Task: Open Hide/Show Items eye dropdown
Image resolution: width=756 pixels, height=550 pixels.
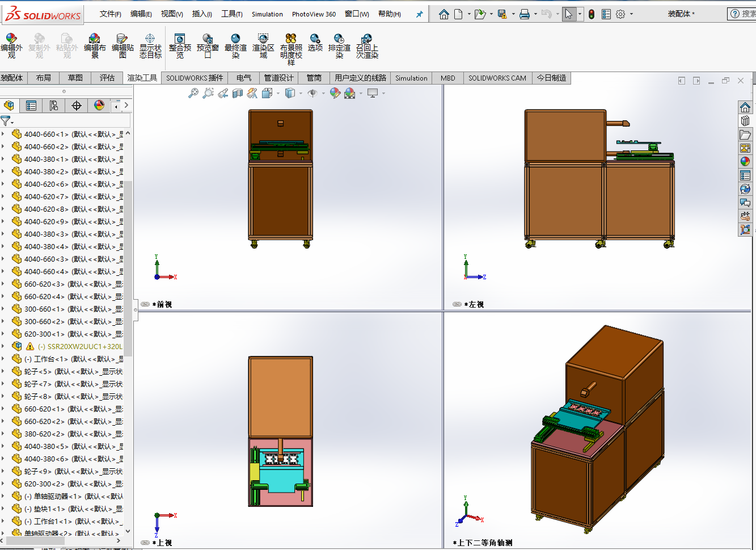Action: (323, 94)
